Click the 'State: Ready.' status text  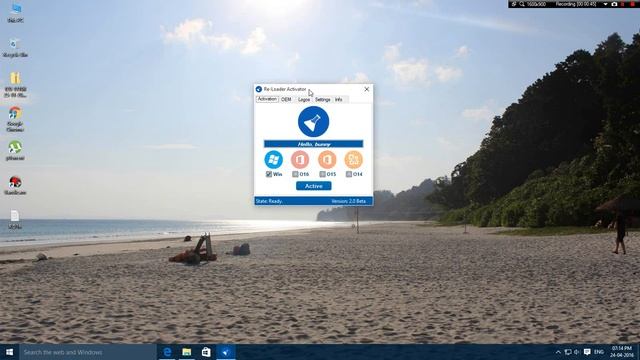pos(269,201)
